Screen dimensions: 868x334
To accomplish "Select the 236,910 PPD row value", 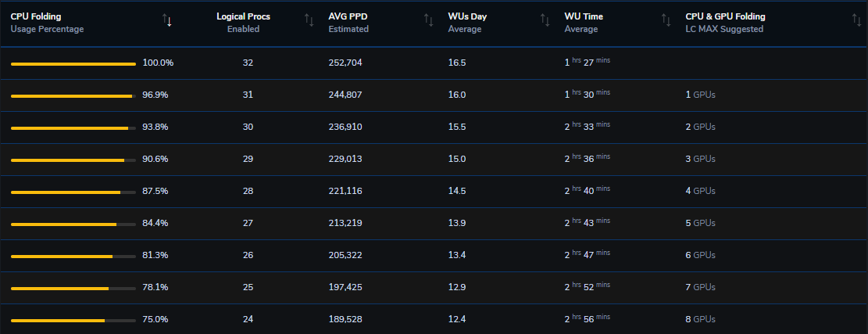I will pyautogui.click(x=345, y=127).
